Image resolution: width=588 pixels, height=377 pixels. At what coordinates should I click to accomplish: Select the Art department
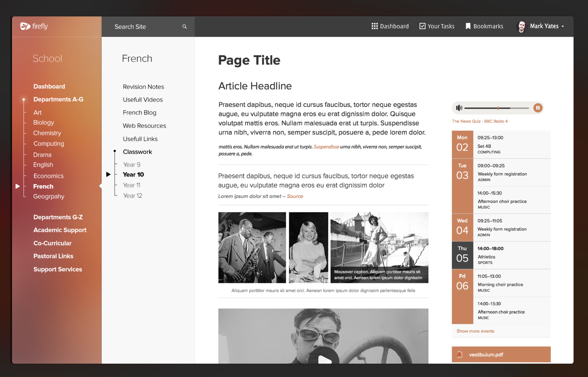tap(37, 112)
